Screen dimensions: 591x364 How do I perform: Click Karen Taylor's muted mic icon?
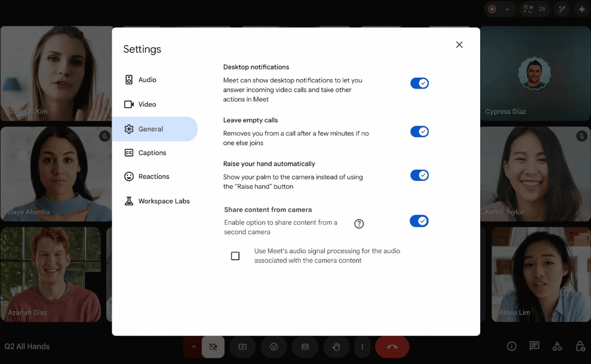coord(582,136)
